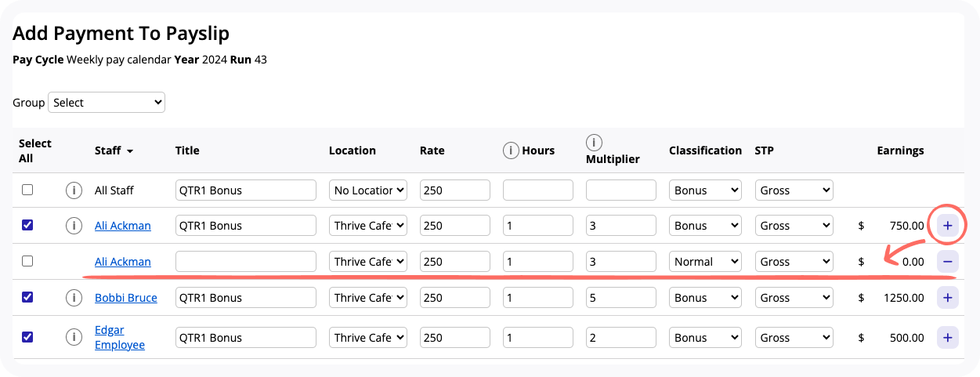Add a payment row for Bobbi Bruce
Image resolution: width=980 pixels, height=377 pixels.
click(947, 298)
